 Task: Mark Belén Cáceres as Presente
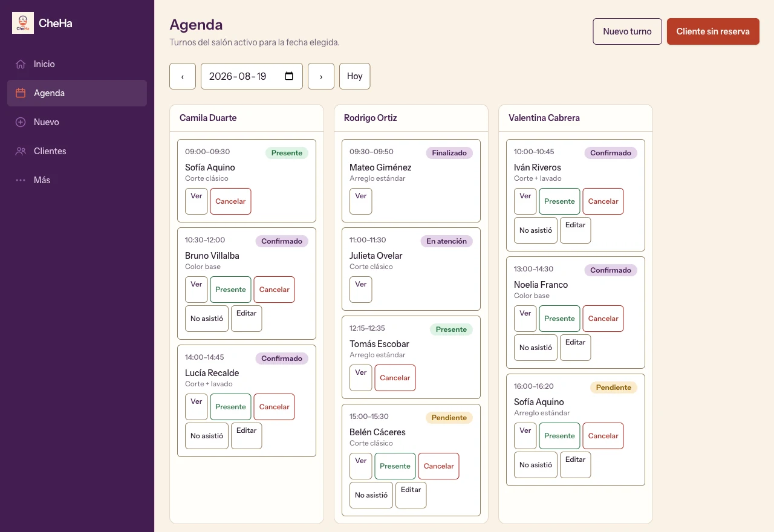pos(395,466)
